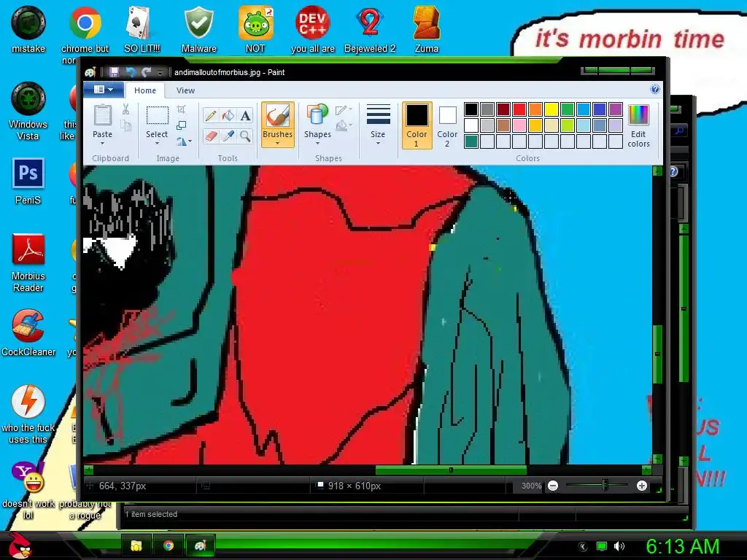
Task: Click '1 item selected' in background window
Action: [151, 514]
